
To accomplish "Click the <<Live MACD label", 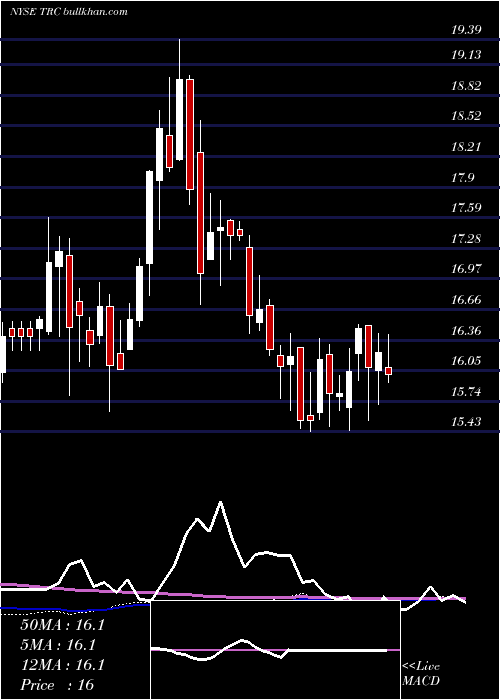I will click(x=421, y=673).
